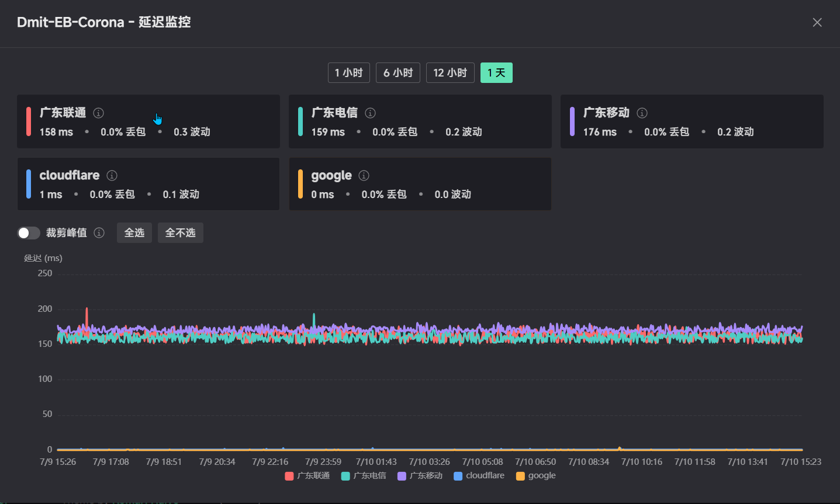The height and width of the screenshot is (504, 840).
Task: Click the info icon beside 广东联通
Action: tap(99, 113)
